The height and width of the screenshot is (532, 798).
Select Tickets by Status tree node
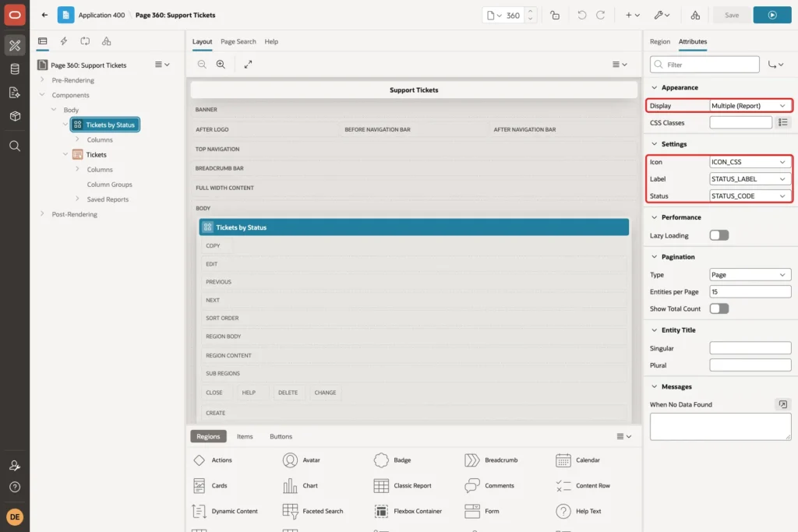click(105, 125)
